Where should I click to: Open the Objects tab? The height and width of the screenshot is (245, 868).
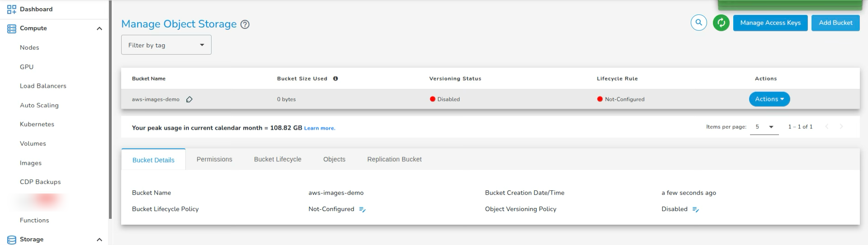click(334, 159)
